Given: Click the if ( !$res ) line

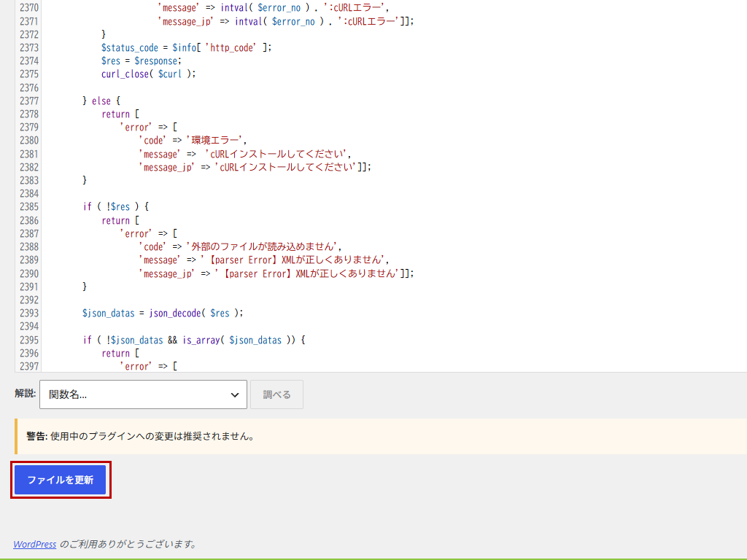Looking at the screenshot, I should pos(115,206).
